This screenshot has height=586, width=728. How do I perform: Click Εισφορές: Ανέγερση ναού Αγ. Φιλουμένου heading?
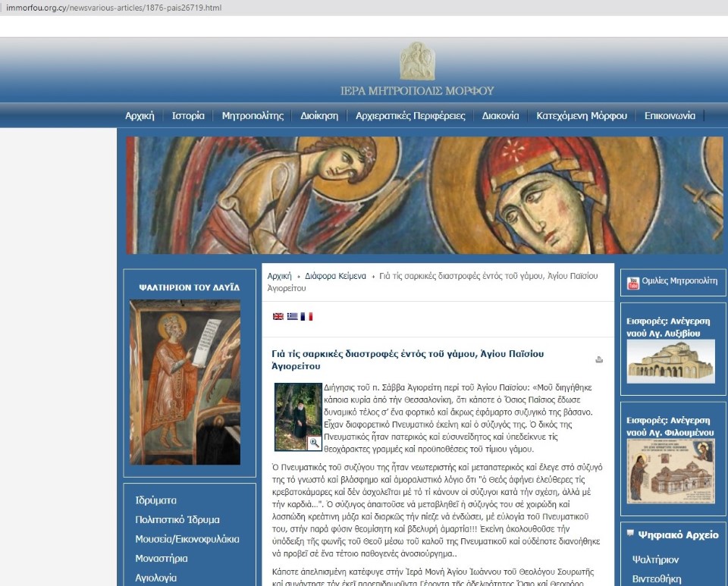click(670, 426)
